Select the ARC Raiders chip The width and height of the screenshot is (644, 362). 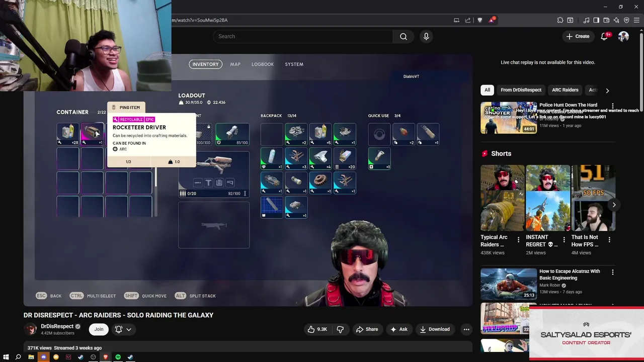tap(565, 90)
